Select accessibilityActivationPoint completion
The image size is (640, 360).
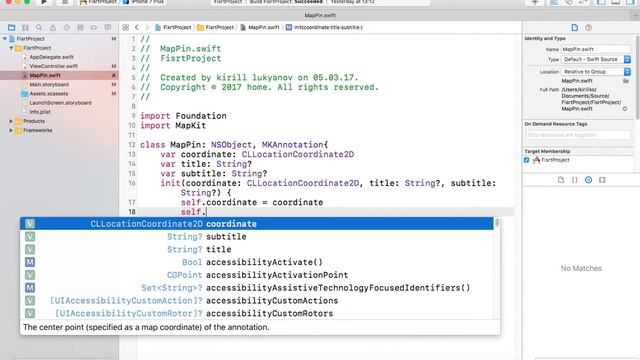click(x=256, y=275)
